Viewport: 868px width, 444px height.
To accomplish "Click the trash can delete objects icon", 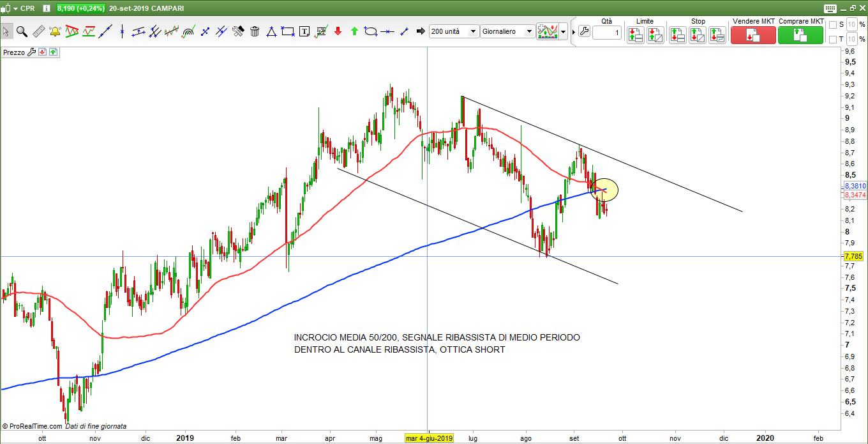I will coord(255,31).
